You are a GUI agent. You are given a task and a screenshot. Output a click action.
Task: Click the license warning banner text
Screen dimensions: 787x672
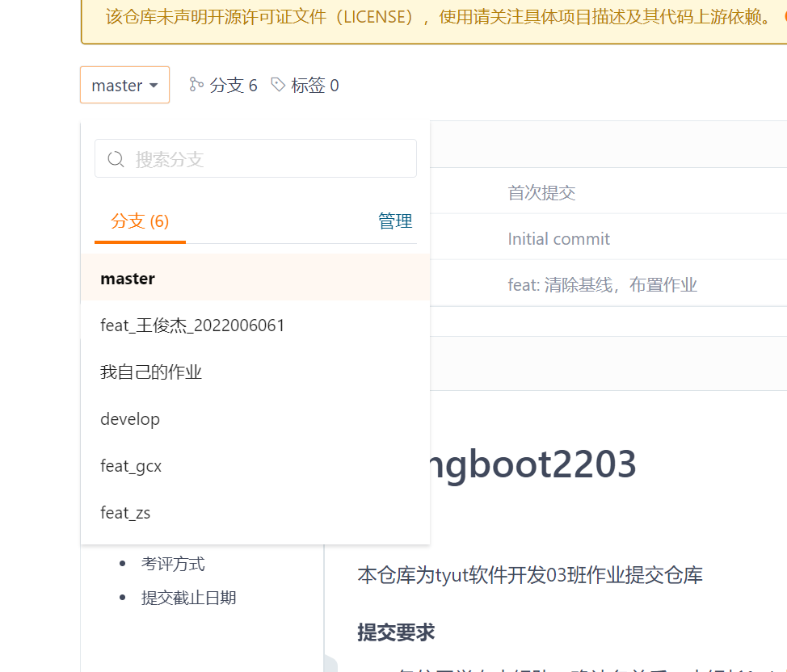[x=438, y=17]
